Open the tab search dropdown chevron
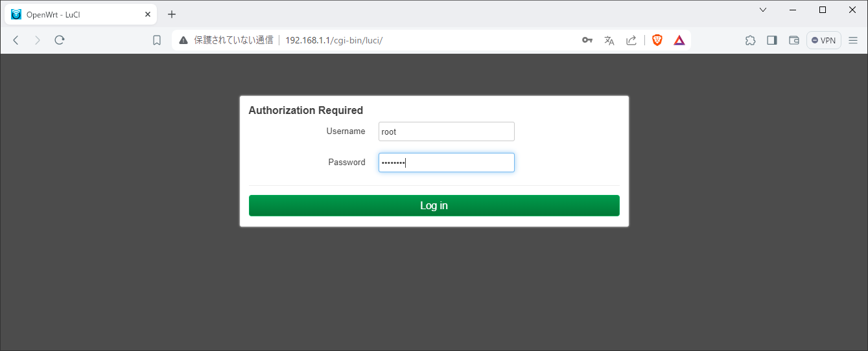Image resolution: width=868 pixels, height=351 pixels. pyautogui.click(x=763, y=10)
